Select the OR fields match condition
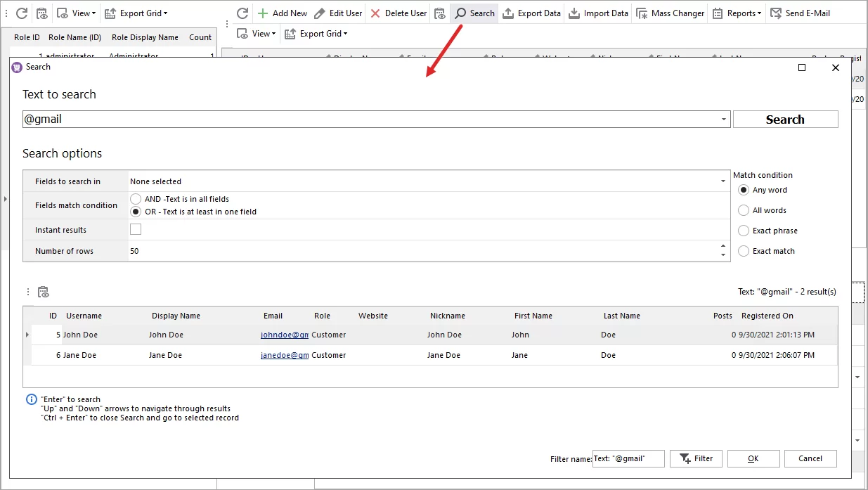The width and height of the screenshot is (868, 490). [135, 212]
